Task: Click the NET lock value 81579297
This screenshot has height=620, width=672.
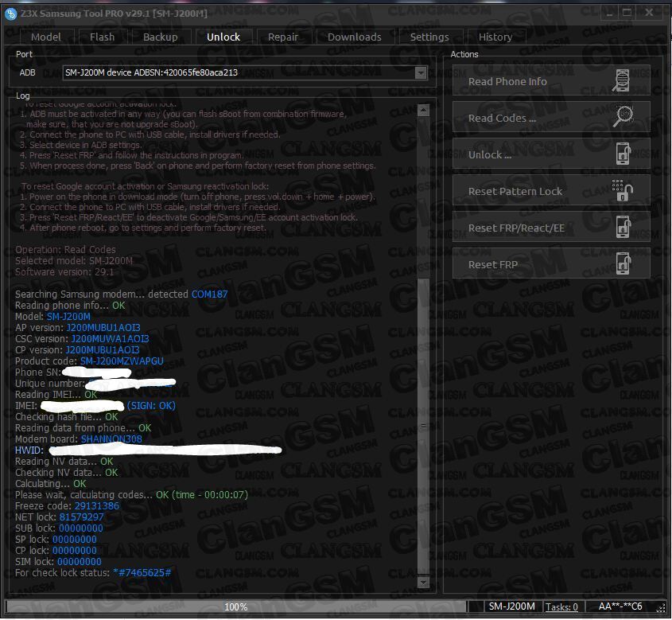Action: (81, 517)
